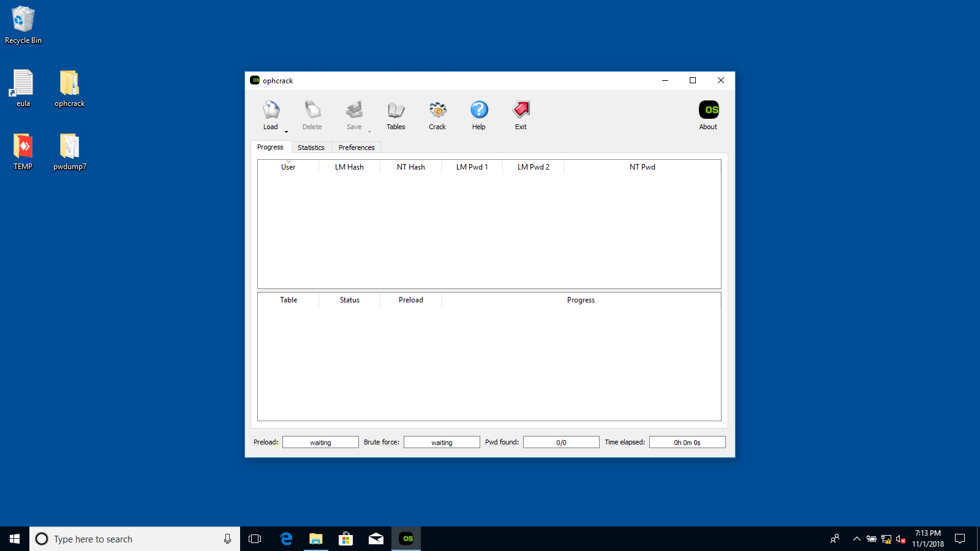The width and height of the screenshot is (980, 551).
Task: Open Task View from the taskbar
Action: pos(255,539)
